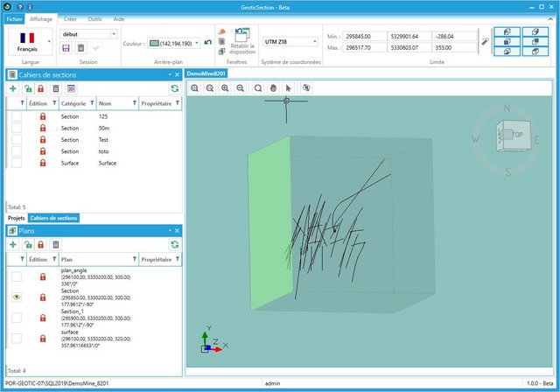
Task: Expand the UTM Z18 coordinate system dropdown
Action: pos(315,42)
